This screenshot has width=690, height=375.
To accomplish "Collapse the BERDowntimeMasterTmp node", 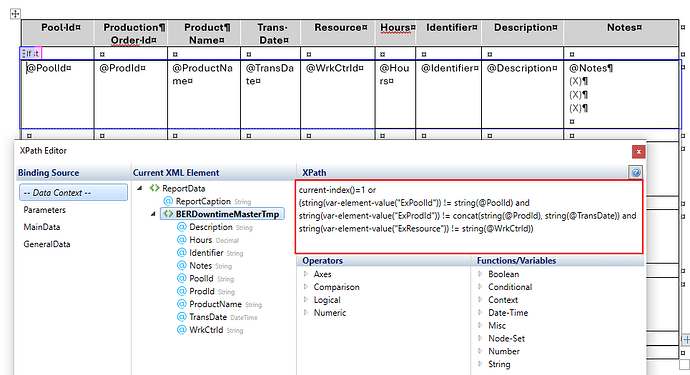I will coord(153,214).
